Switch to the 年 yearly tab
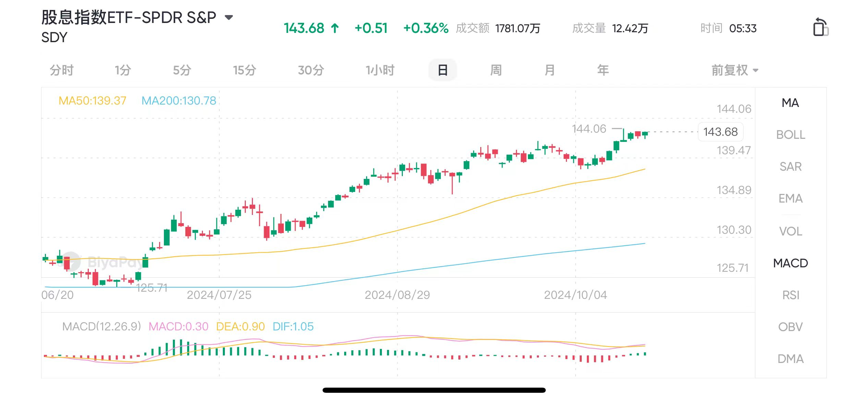This screenshot has width=868, height=401. tap(603, 70)
